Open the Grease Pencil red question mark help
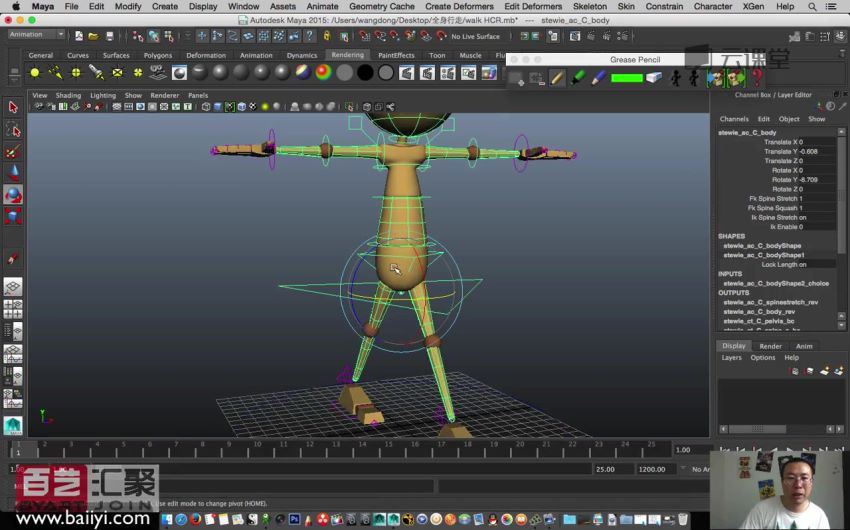 point(757,79)
